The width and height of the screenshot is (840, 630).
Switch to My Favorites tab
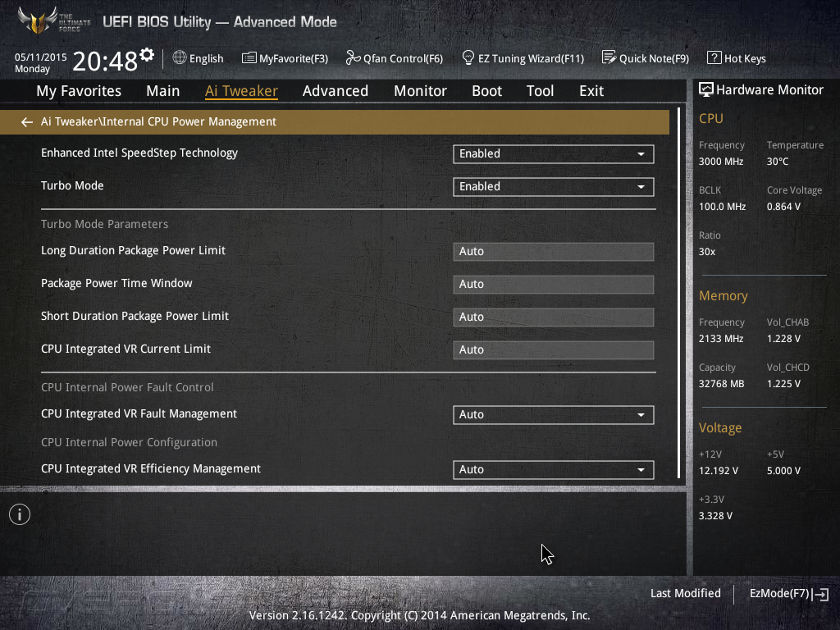point(79,91)
